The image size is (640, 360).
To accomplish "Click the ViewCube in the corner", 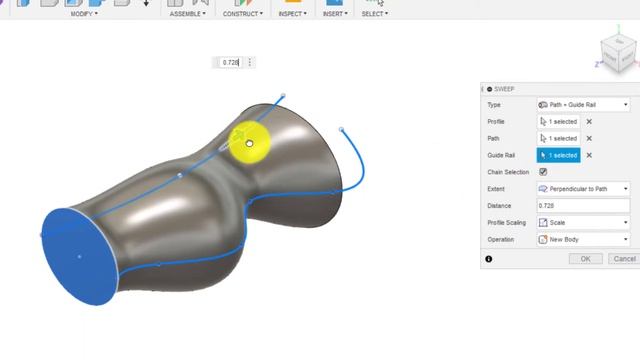I will pyautogui.click(x=618, y=54).
